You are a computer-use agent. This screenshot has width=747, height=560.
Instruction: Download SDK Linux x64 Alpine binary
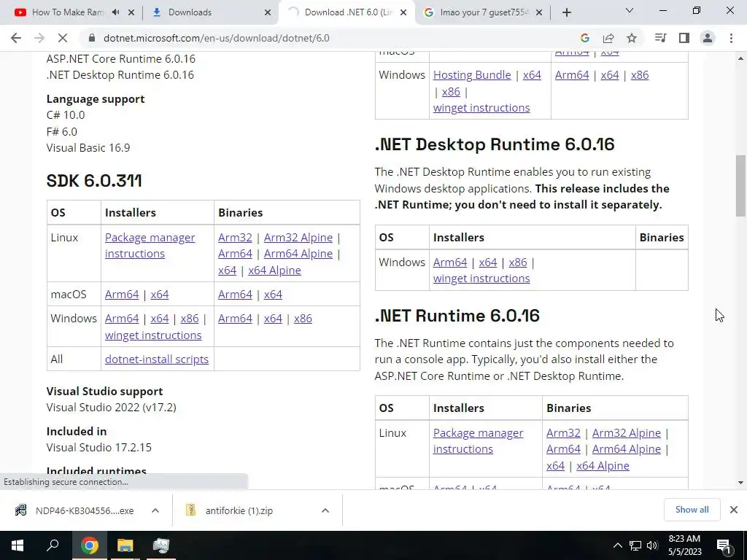(x=274, y=270)
